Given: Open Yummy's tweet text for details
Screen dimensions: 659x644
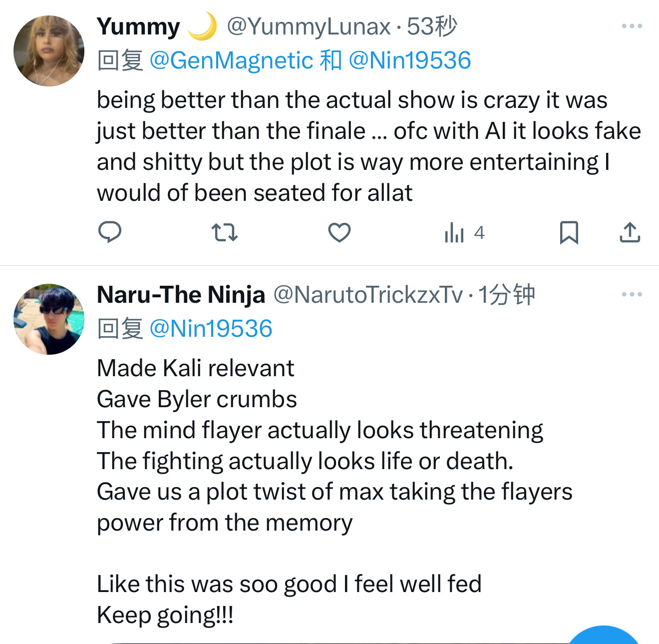Looking at the screenshot, I should (349, 146).
